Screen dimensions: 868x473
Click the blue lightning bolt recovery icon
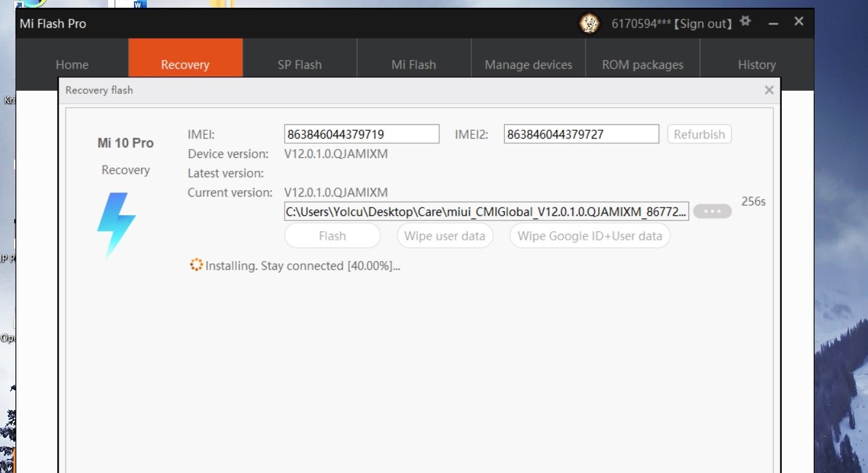click(x=116, y=225)
